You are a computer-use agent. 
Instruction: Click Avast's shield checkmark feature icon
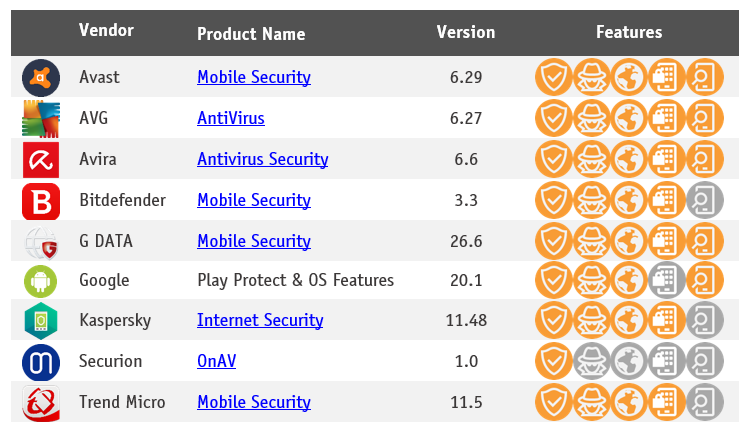pyautogui.click(x=552, y=77)
